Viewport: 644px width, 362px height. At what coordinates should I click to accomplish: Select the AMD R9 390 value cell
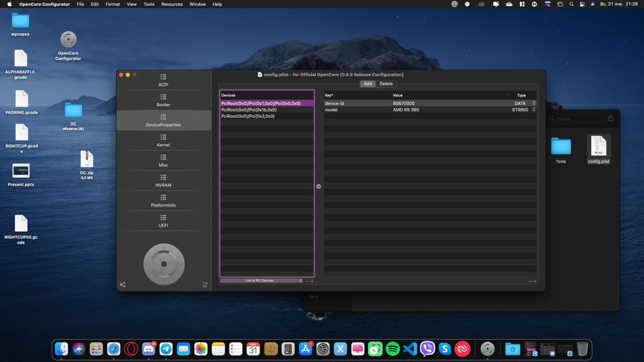point(406,110)
